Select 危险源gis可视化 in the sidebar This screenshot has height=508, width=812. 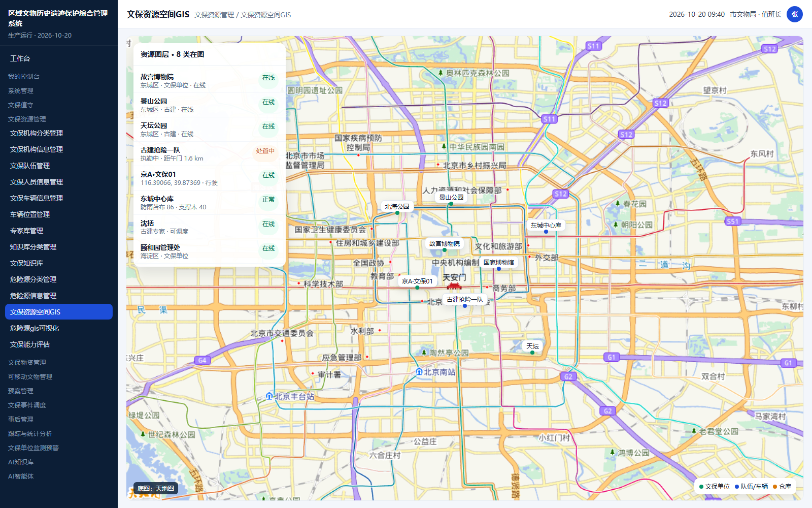(59, 328)
